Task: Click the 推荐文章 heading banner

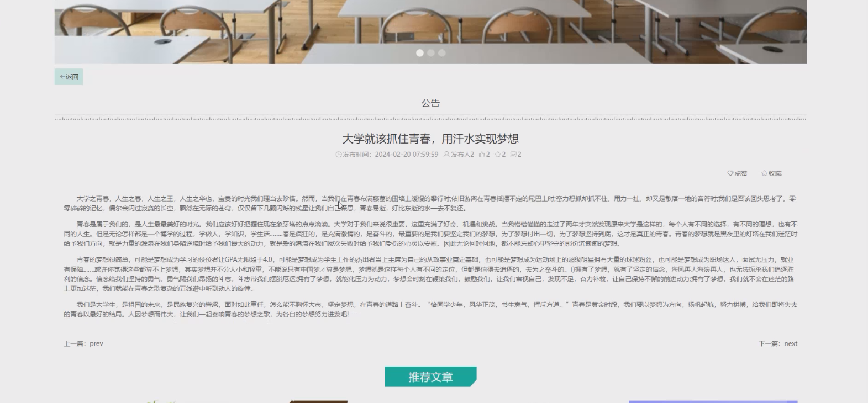Action: coord(430,377)
